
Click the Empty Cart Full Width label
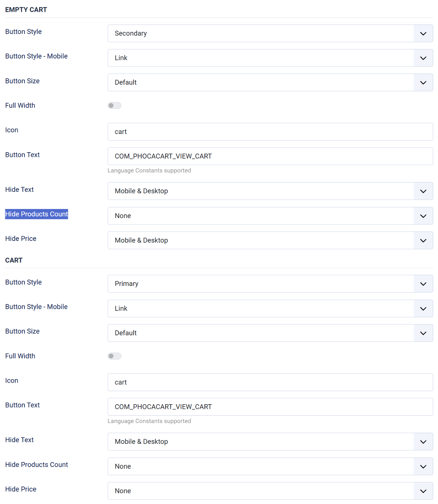(x=20, y=106)
